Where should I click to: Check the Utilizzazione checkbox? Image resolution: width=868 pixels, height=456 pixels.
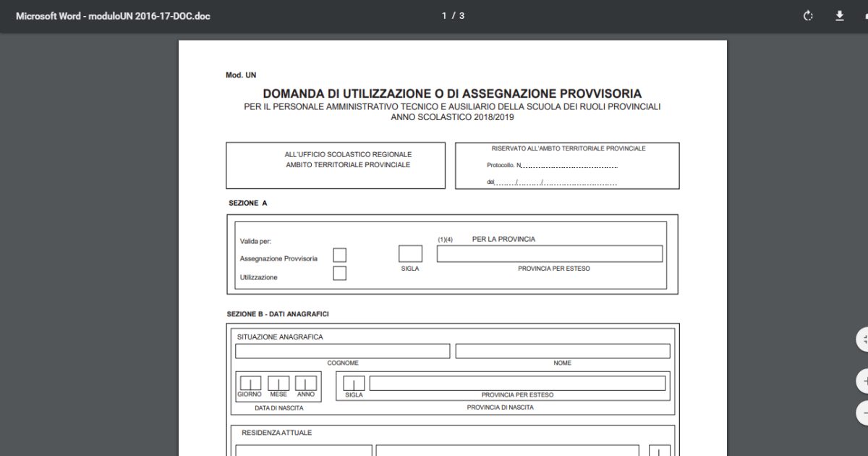[x=339, y=273]
